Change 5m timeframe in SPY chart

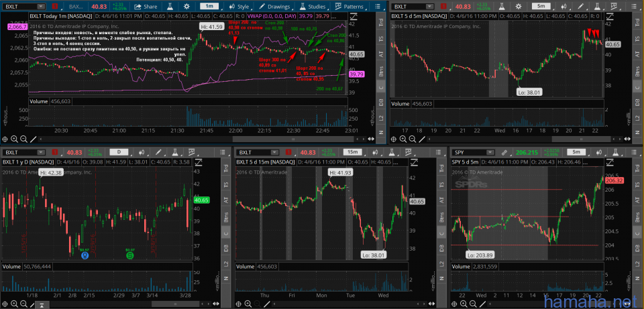click(577, 153)
